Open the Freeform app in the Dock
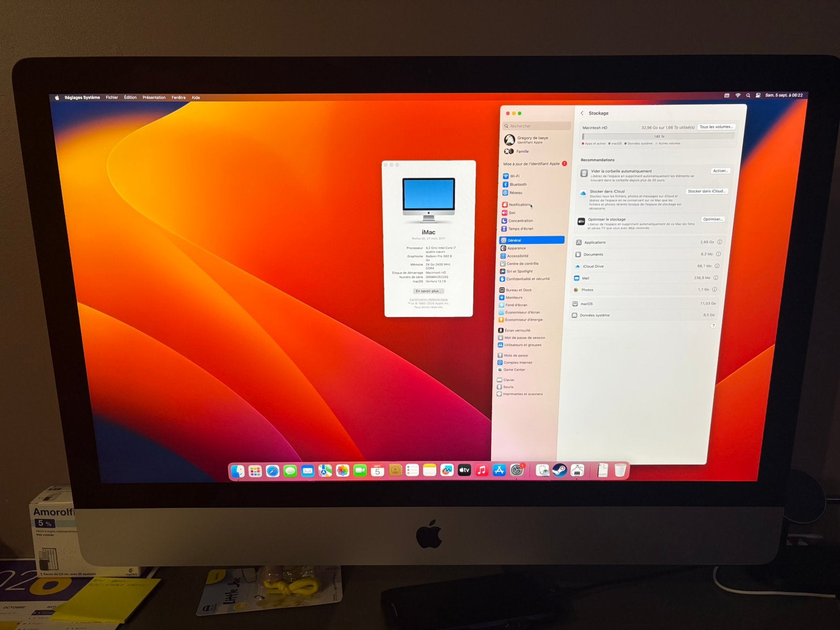Image resolution: width=840 pixels, height=630 pixels. pos(447,470)
